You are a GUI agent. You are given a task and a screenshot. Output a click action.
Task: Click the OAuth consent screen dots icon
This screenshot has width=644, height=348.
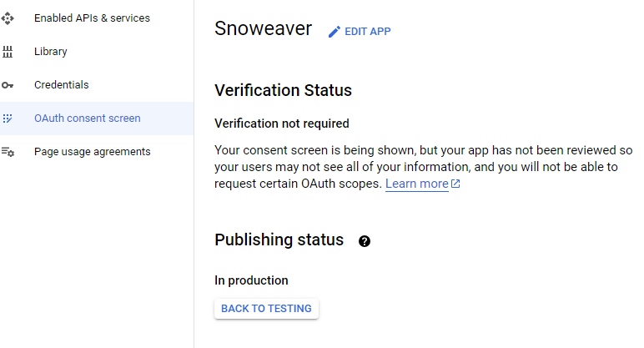pos(8,119)
